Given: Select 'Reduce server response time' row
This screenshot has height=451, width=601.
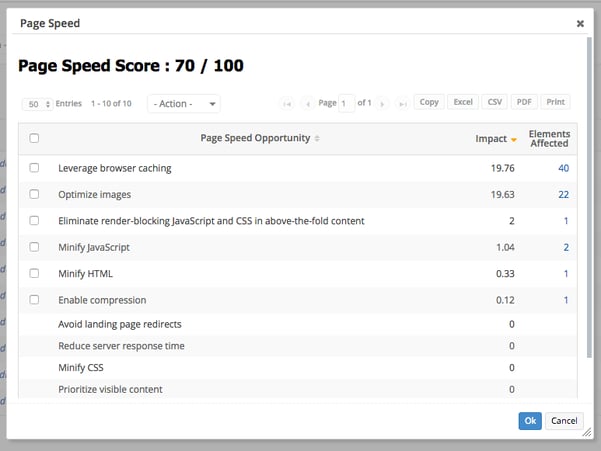Looking at the screenshot, I should (298, 346).
